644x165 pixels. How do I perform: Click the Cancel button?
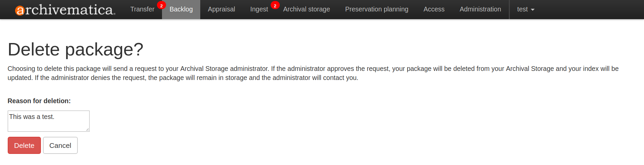tap(60, 146)
